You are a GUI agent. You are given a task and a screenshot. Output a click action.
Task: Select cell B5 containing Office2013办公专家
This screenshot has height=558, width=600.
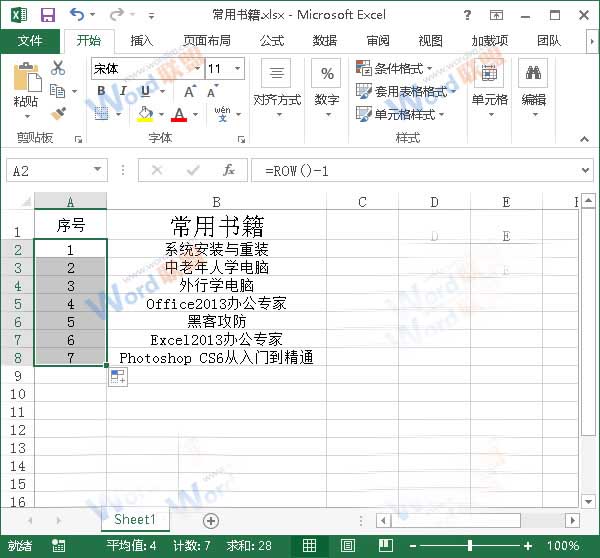[x=216, y=303]
